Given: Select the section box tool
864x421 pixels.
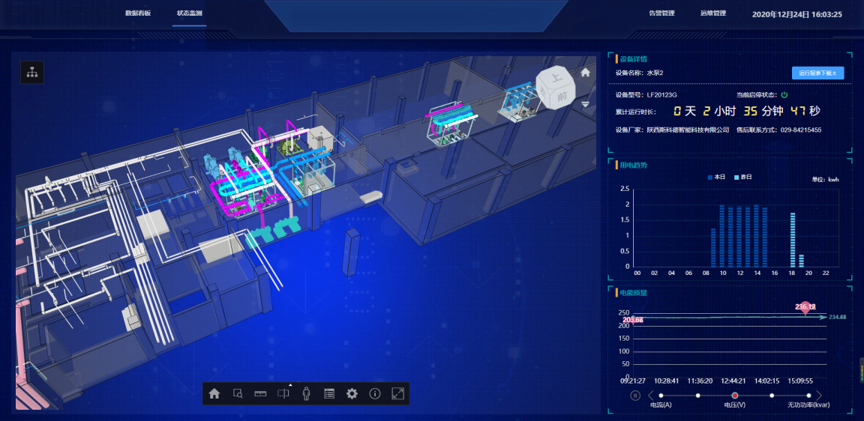Looking at the screenshot, I should point(283,394).
